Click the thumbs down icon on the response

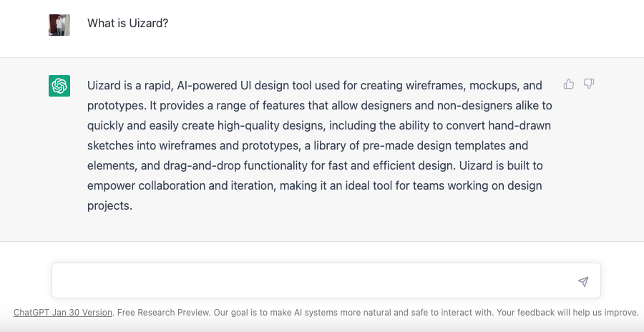(589, 84)
